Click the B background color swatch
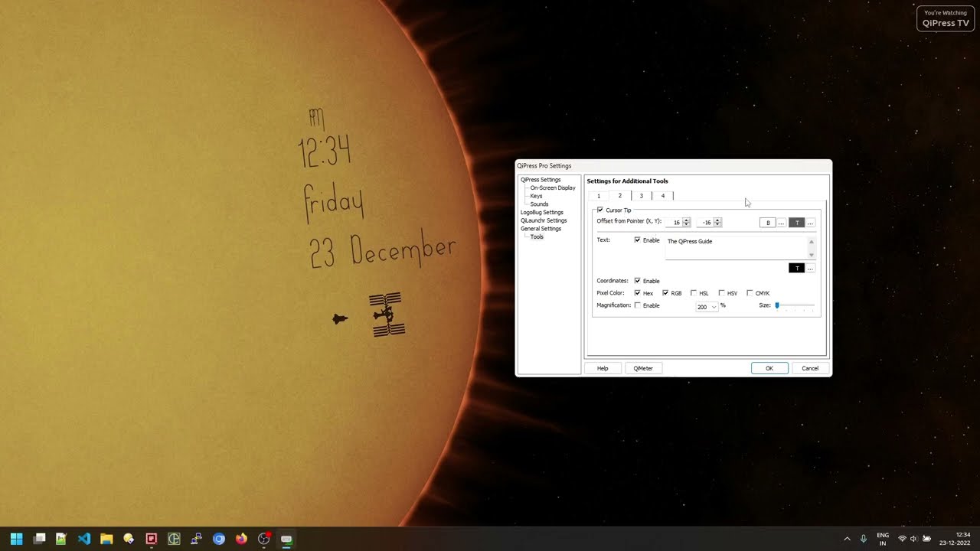Screen dimensions: 980x551 tap(767, 223)
